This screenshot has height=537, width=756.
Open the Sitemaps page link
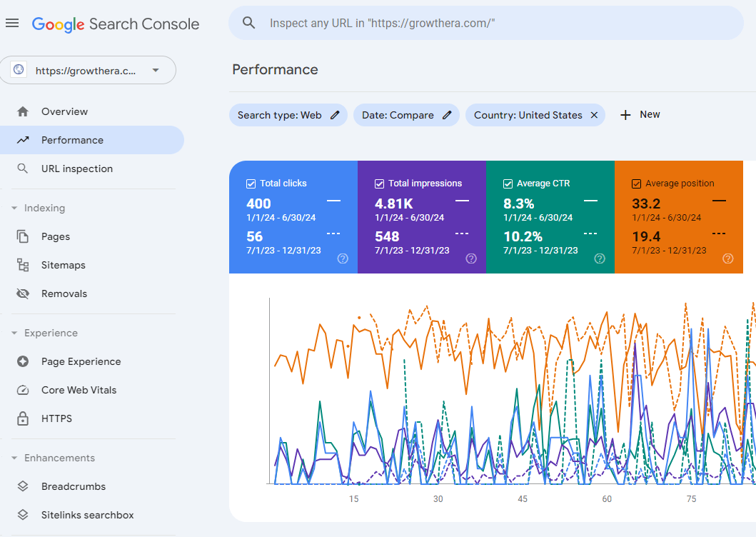[x=63, y=265]
